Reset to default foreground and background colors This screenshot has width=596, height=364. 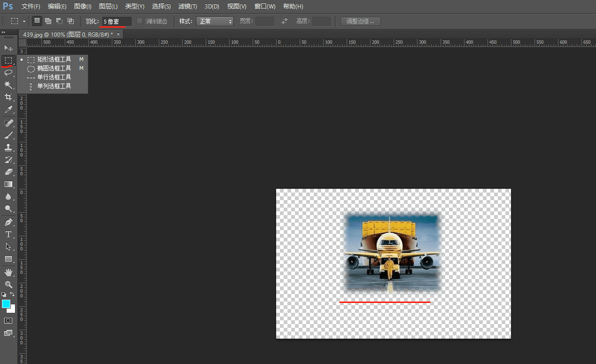click(4, 294)
